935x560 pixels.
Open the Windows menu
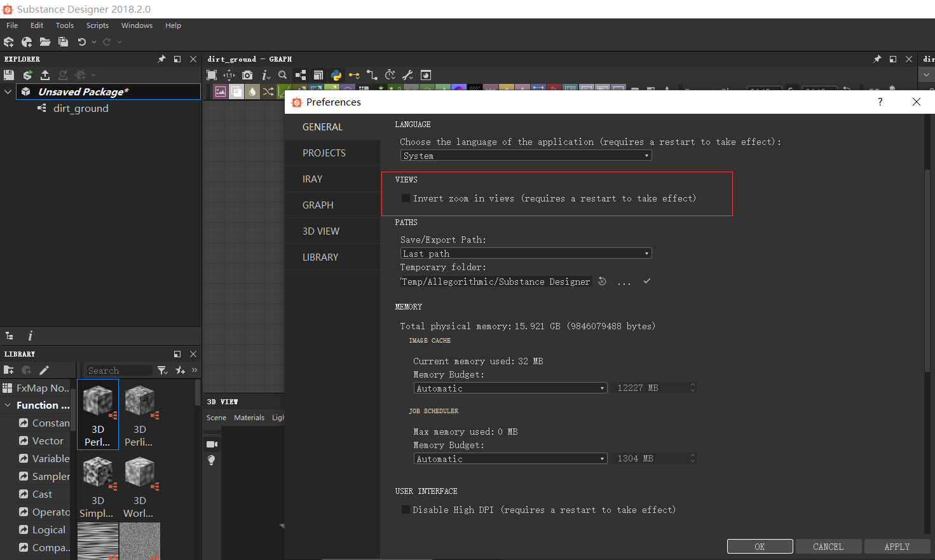[137, 25]
